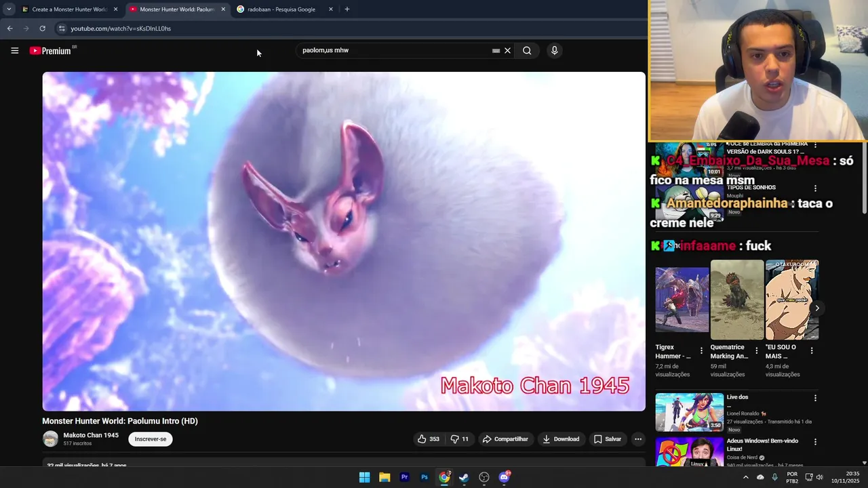Open the 'Adeus Windows!' video thumbnail
868x488 pixels.
tap(689, 452)
